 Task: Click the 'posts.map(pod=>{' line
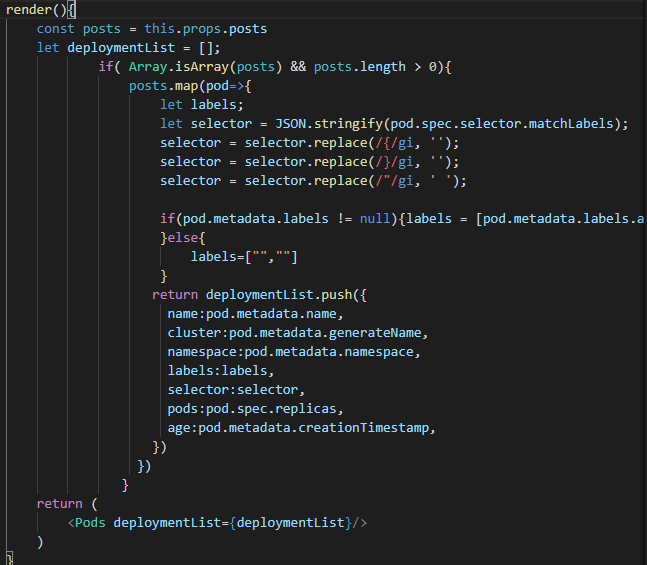190,86
